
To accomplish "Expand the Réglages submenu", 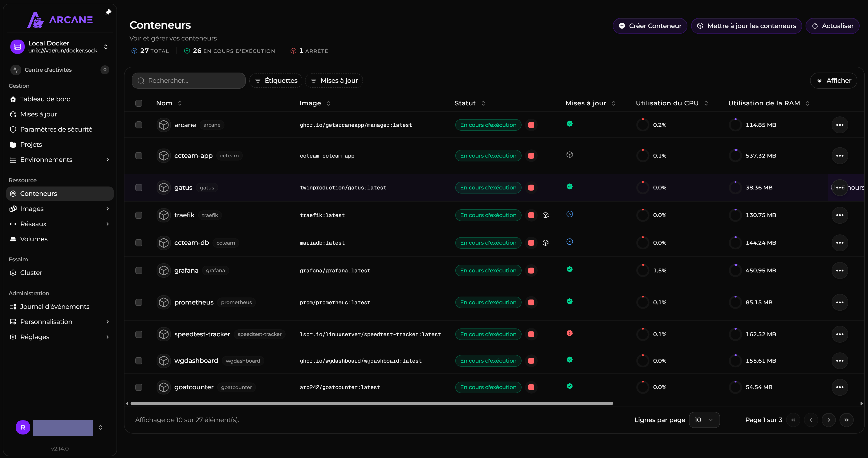I will tap(108, 337).
